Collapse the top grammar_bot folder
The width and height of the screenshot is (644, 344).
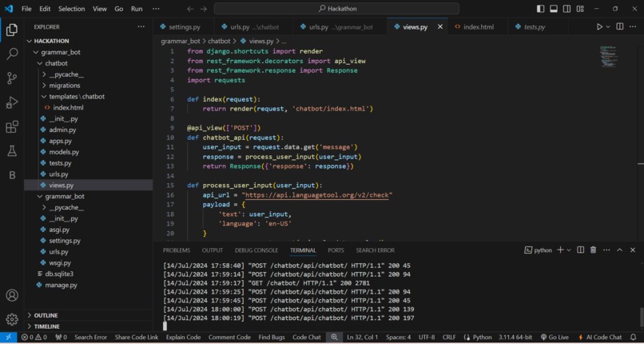35,52
